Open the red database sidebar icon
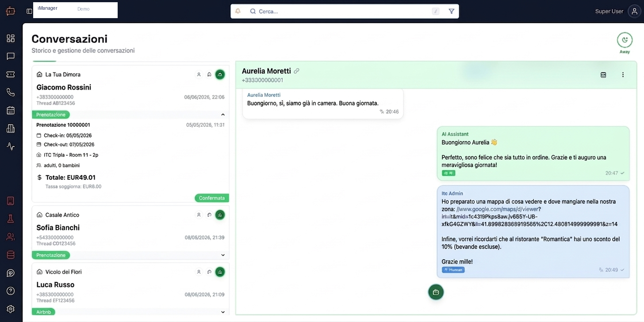 pos(11,255)
